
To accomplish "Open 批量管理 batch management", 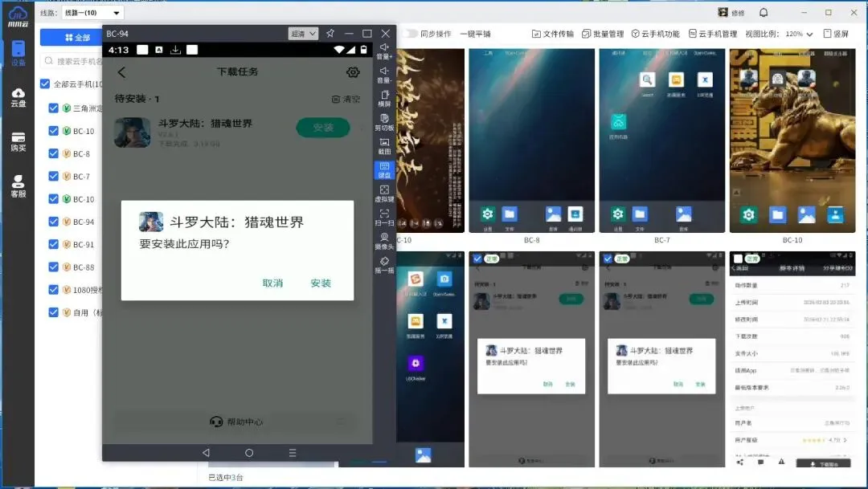I will click(603, 34).
